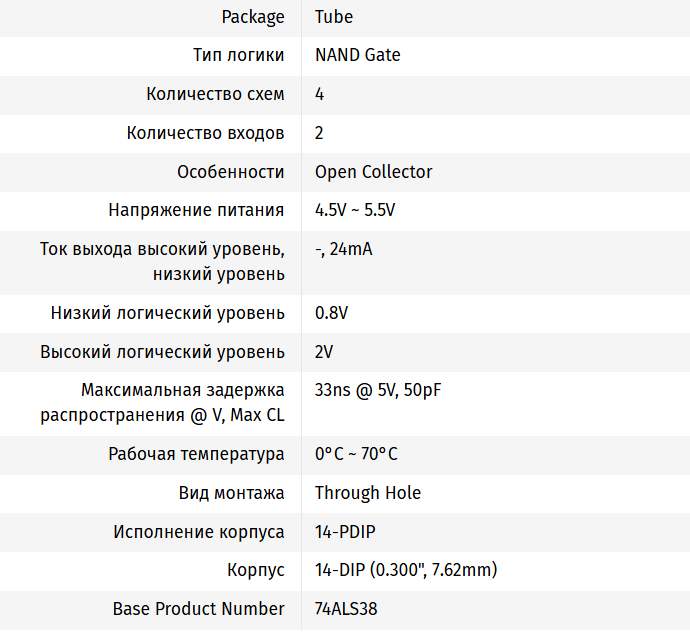This screenshot has width=690, height=641.
Task: Click the "74ALS38" base product number
Action: [x=346, y=609]
